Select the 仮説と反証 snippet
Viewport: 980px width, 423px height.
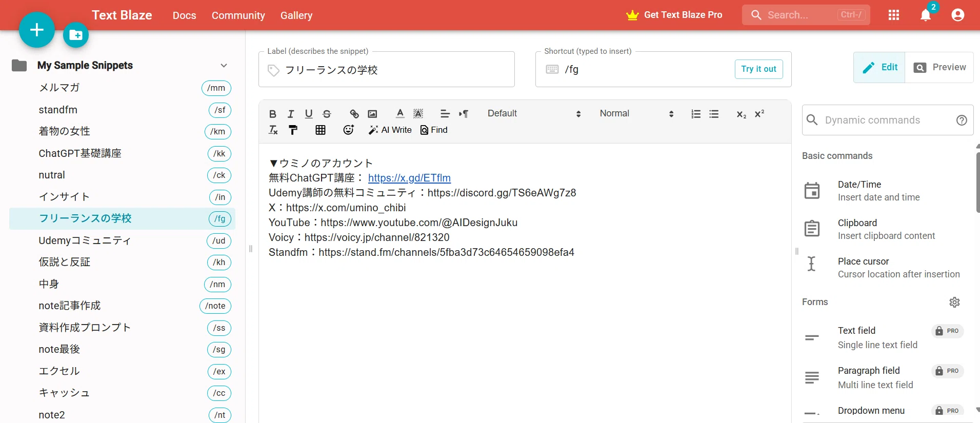[122, 262]
